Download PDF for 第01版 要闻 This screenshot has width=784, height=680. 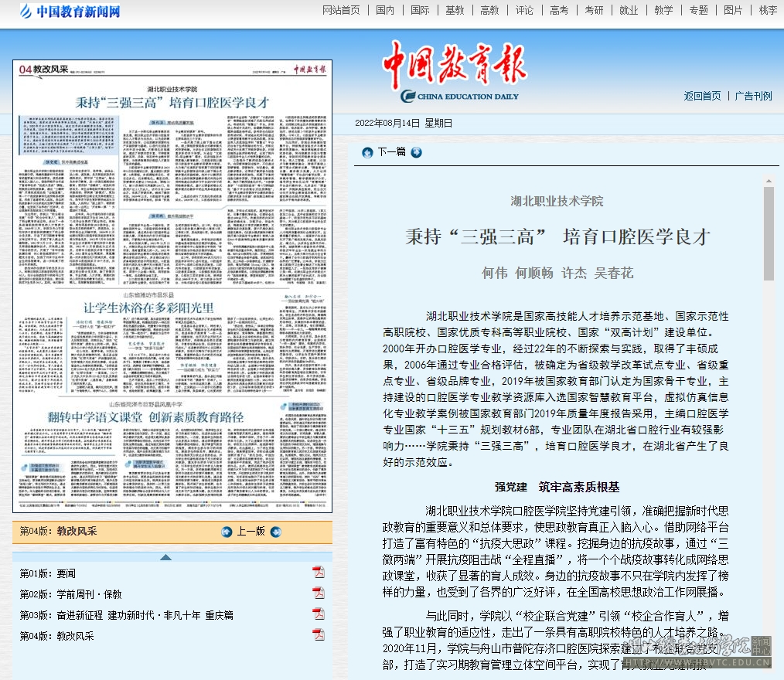(x=318, y=573)
